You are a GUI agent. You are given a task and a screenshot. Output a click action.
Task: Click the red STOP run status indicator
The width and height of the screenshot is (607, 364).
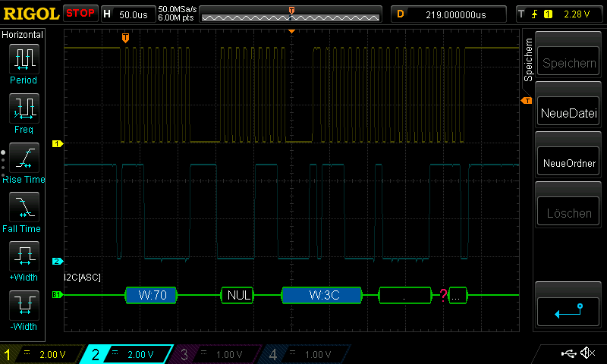pyautogui.click(x=80, y=13)
